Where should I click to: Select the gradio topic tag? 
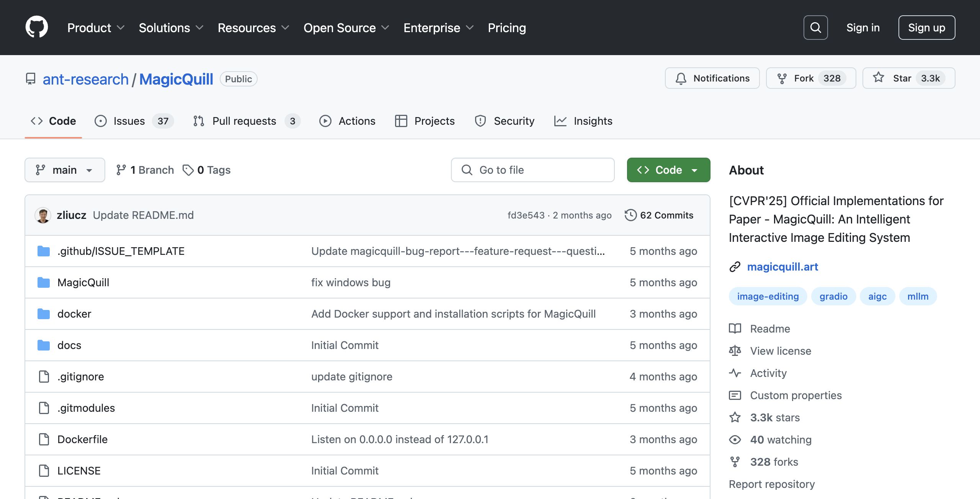pos(833,296)
